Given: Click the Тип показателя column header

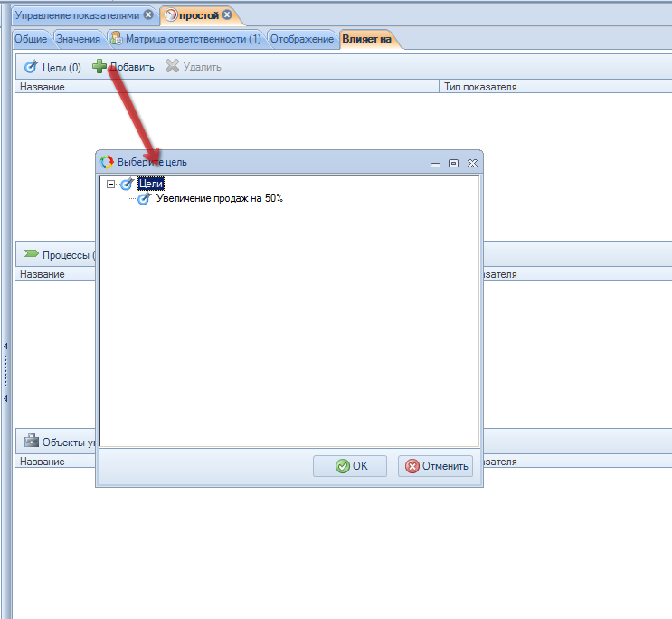Looking at the screenshot, I should tap(479, 87).
